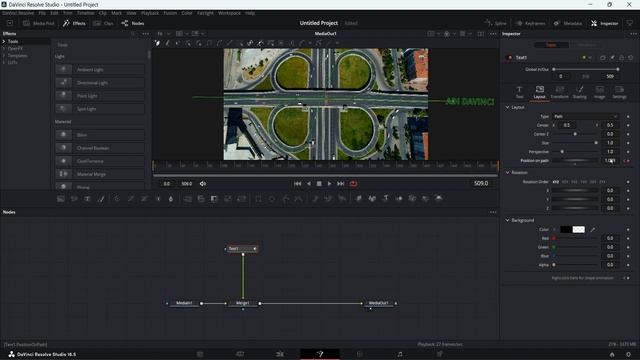
Task: Collapse the Background section
Action: [507, 220]
